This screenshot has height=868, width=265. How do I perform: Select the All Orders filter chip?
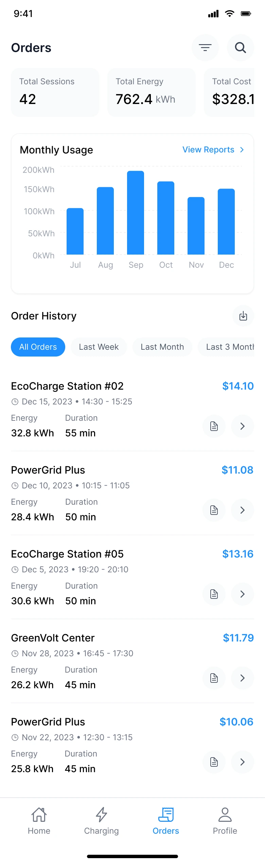pos(38,347)
